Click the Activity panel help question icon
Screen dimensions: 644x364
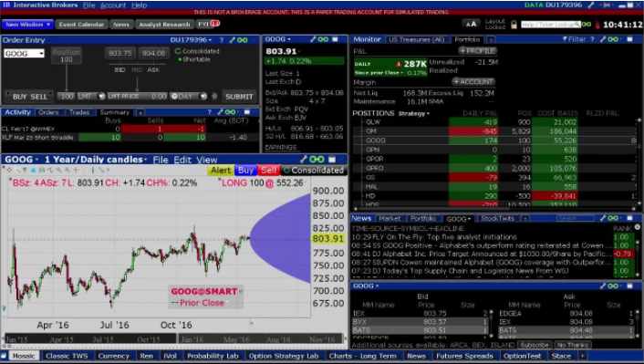(x=209, y=111)
